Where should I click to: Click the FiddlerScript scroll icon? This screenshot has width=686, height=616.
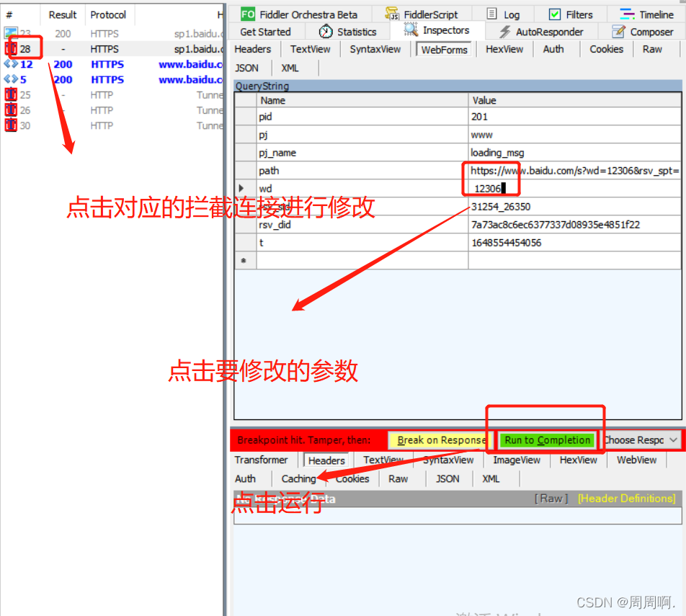392,14
